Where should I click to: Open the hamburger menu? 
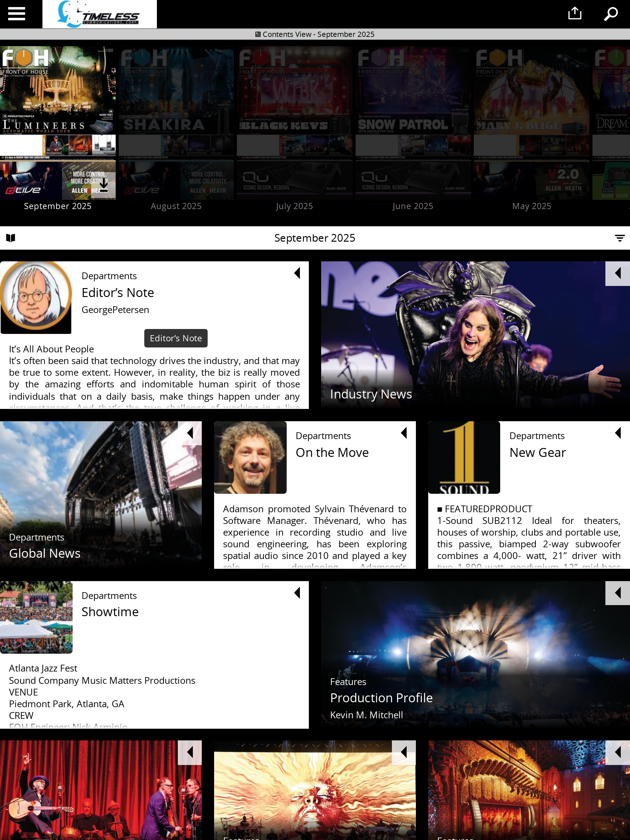click(17, 14)
